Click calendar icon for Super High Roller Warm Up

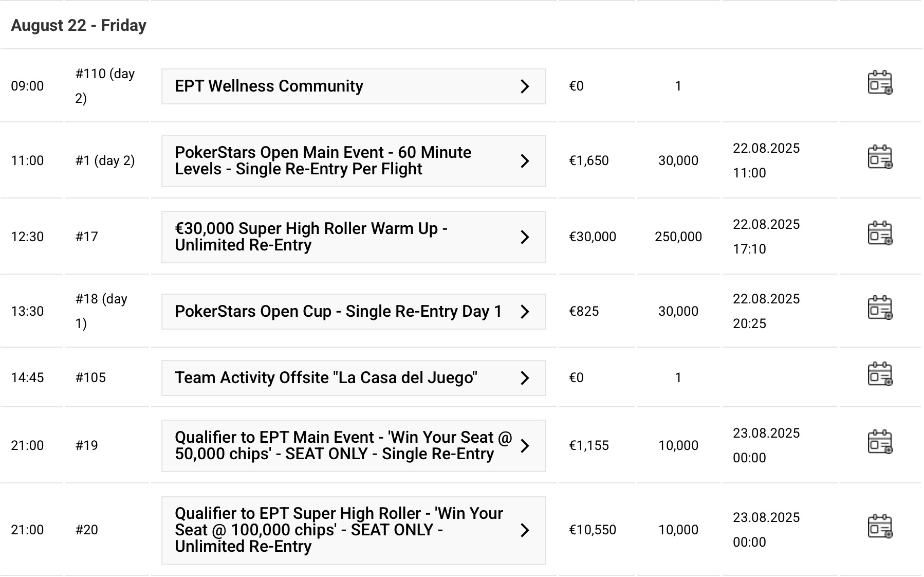pos(880,233)
